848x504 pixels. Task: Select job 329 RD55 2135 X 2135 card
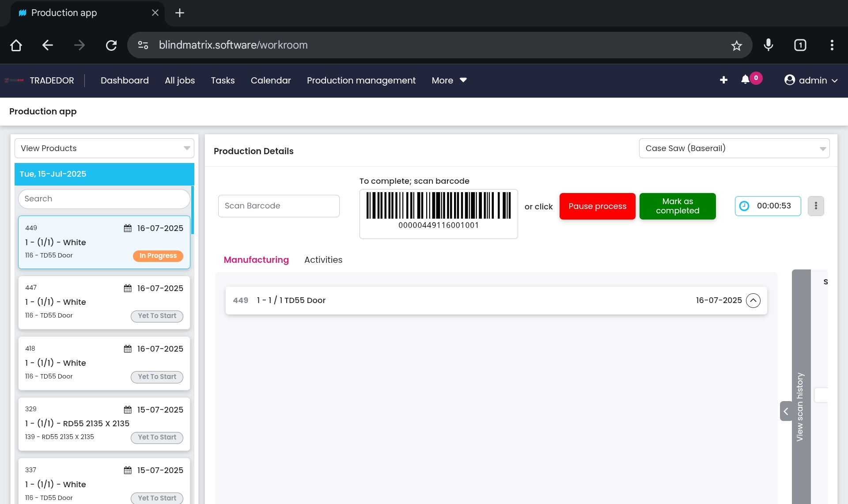coord(104,423)
